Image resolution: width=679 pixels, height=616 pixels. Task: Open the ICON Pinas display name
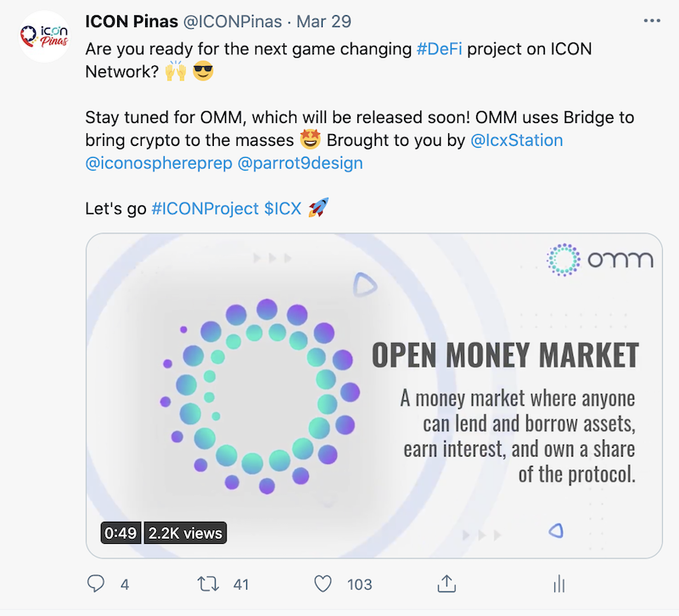(x=132, y=20)
